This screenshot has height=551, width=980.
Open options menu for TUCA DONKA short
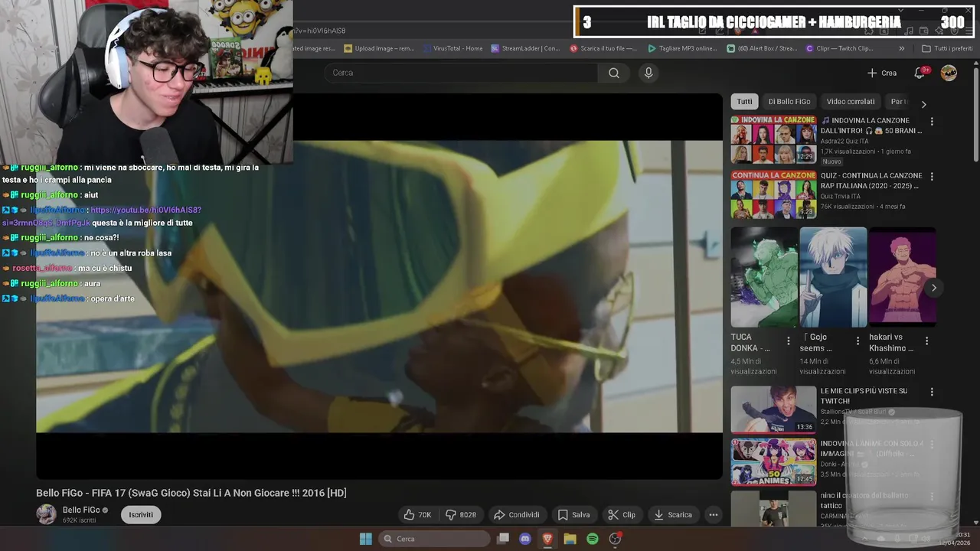789,341
